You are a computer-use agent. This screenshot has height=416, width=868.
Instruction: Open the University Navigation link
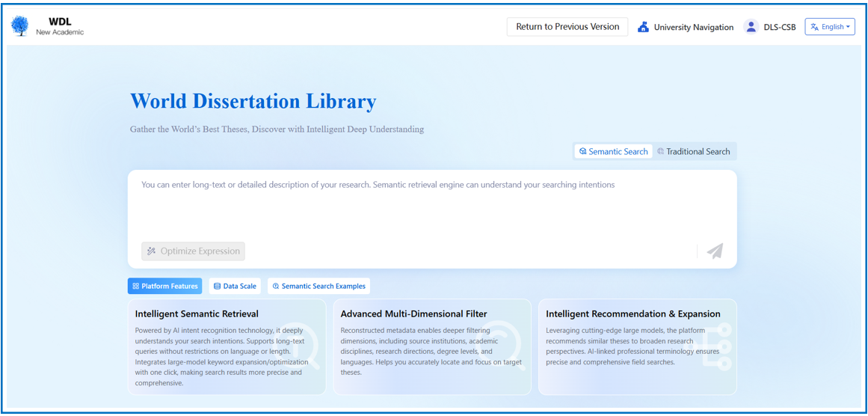pyautogui.click(x=693, y=27)
